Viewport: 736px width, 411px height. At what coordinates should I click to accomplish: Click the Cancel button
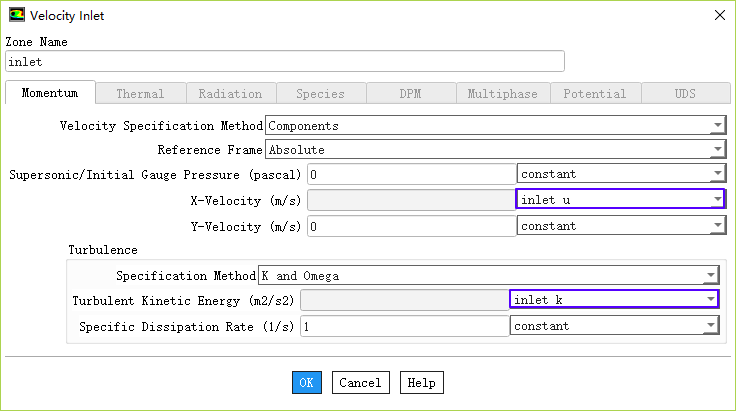tap(360, 382)
